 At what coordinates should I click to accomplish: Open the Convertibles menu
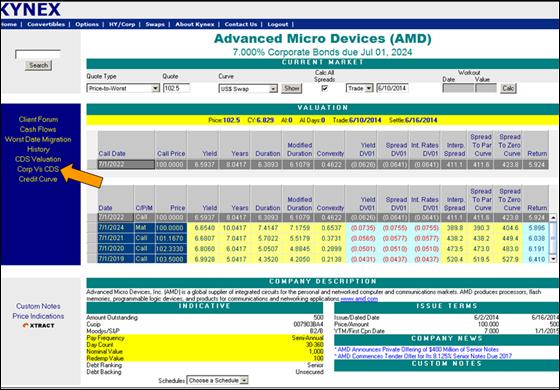(x=46, y=24)
